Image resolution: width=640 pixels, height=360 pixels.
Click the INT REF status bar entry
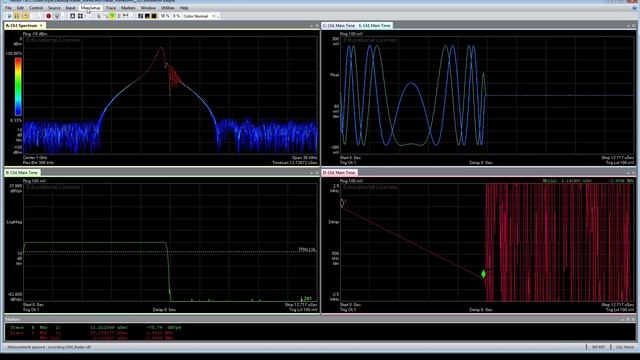click(x=598, y=347)
